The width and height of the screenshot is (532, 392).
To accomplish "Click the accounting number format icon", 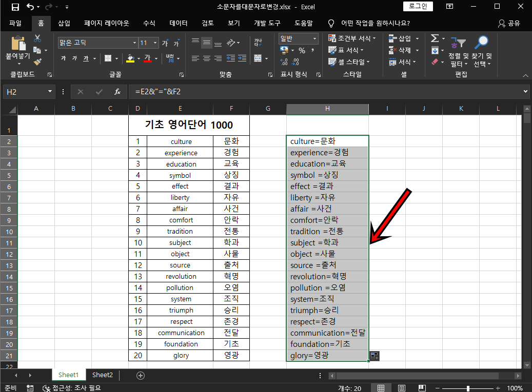I will pos(284,51).
